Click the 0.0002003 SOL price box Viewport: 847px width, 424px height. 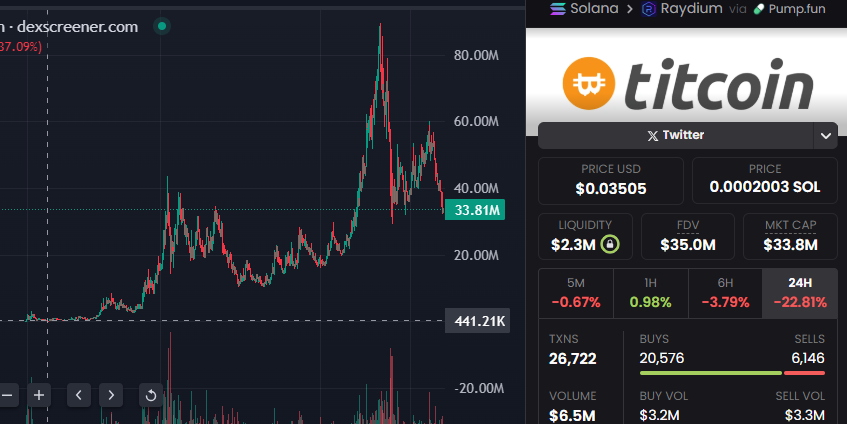pyautogui.click(x=765, y=180)
